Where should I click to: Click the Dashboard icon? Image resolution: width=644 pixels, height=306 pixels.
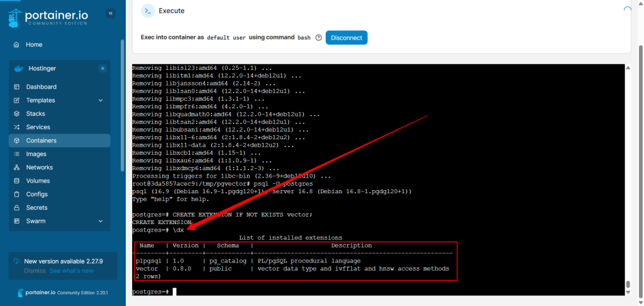pos(15,87)
